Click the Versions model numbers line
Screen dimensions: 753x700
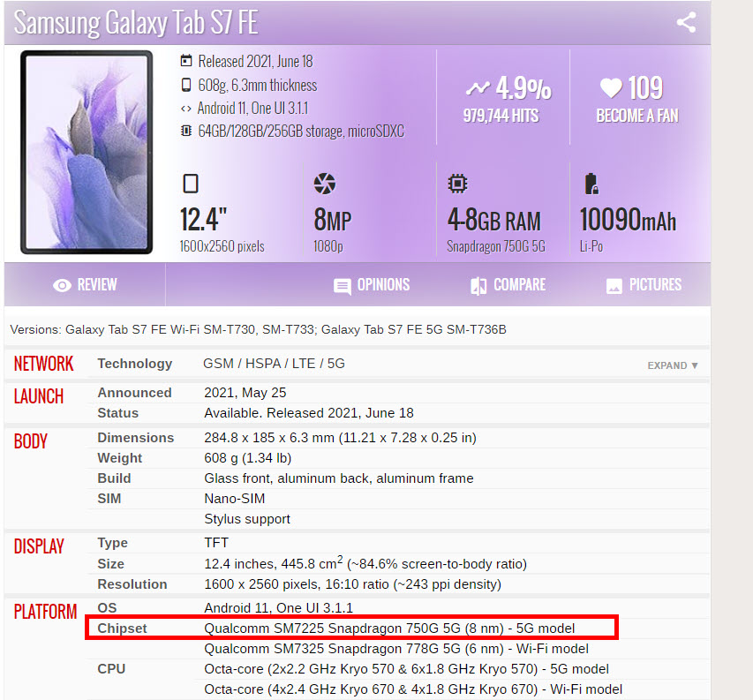pyautogui.click(x=259, y=330)
